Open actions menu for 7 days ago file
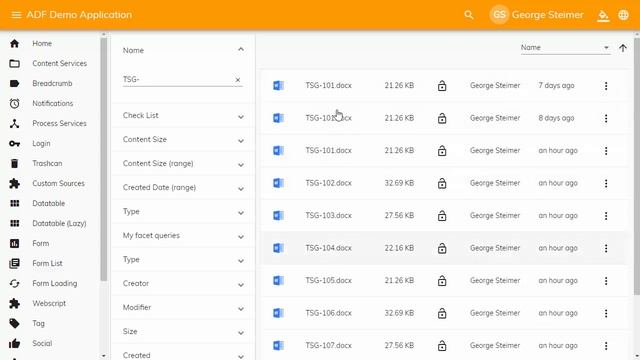The height and width of the screenshot is (360, 640). click(606, 86)
